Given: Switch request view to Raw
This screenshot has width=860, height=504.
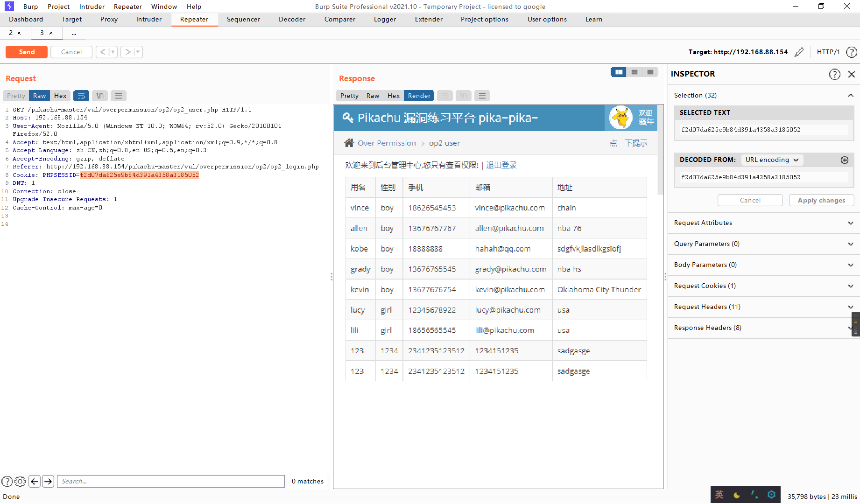Looking at the screenshot, I should tap(40, 96).
